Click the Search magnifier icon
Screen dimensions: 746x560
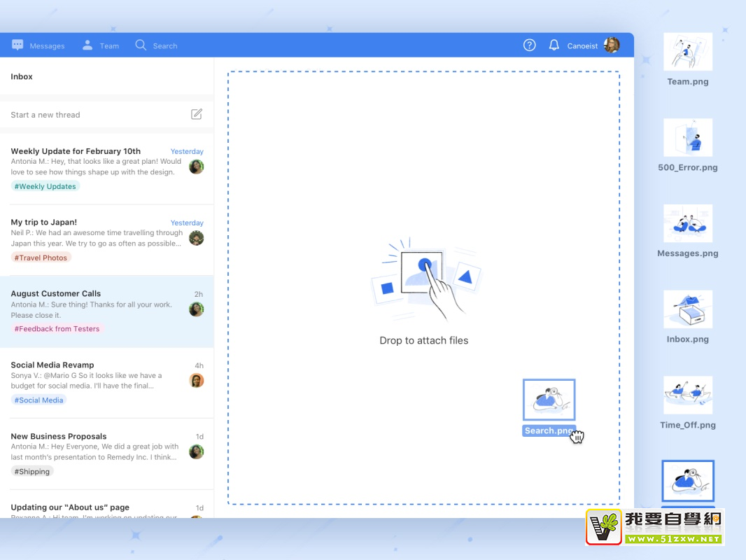tap(141, 45)
